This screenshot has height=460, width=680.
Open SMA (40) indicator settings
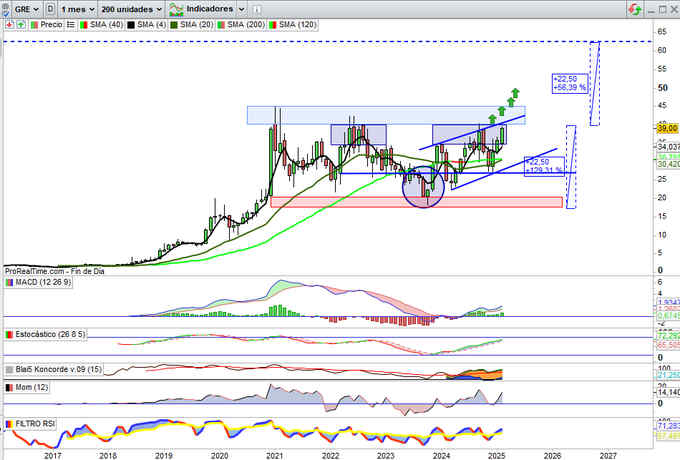point(106,25)
